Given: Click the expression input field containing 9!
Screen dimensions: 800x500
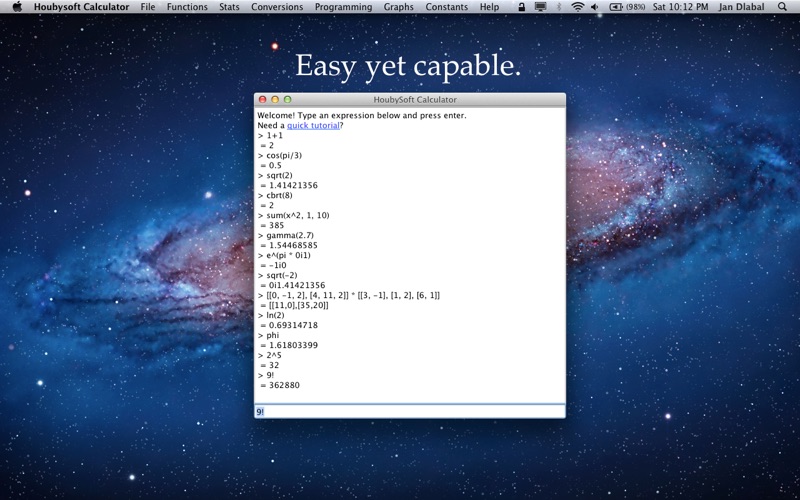Looking at the screenshot, I should (x=410, y=411).
